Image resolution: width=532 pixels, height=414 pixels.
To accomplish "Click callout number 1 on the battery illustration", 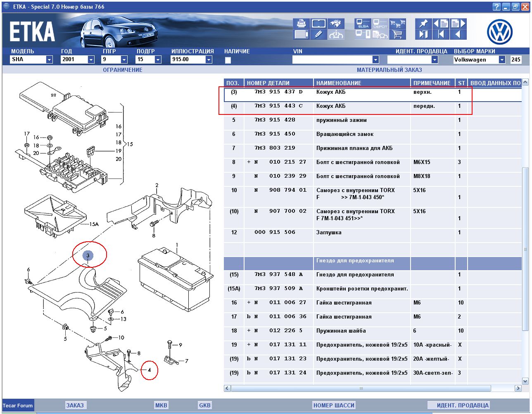I will coord(177,245).
